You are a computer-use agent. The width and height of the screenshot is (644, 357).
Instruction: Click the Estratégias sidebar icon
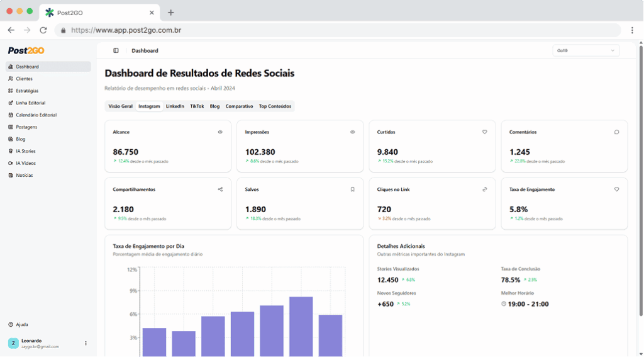click(11, 91)
